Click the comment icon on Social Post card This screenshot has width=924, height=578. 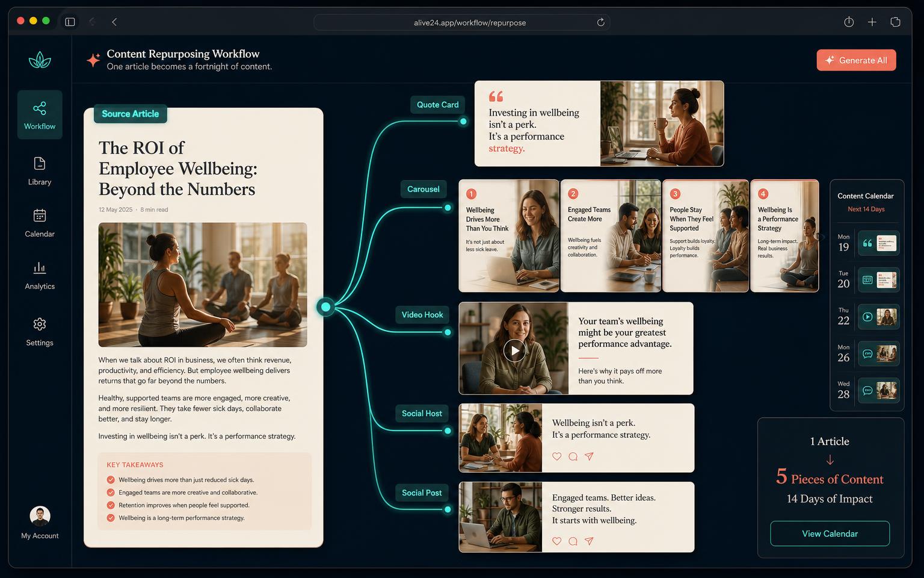tap(573, 541)
